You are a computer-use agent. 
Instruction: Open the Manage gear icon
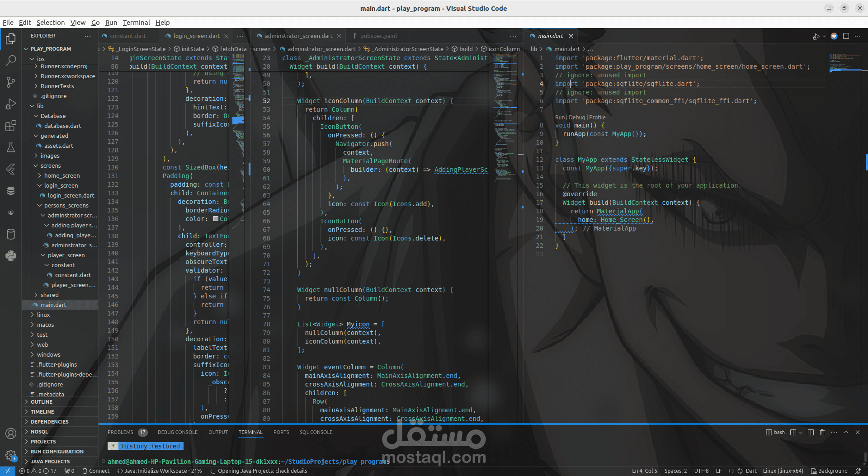tap(11, 455)
